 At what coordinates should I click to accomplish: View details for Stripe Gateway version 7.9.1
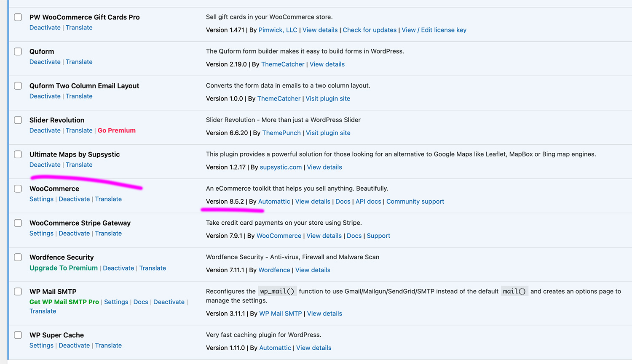click(324, 236)
